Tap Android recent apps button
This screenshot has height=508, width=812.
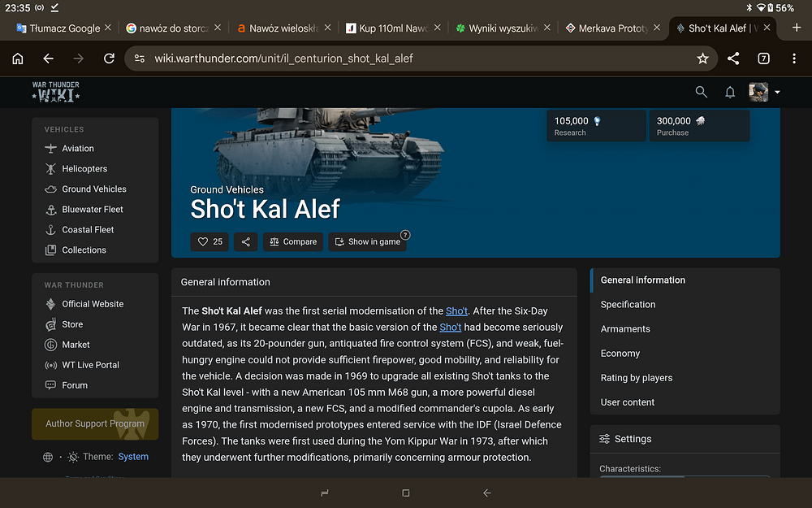point(325,493)
